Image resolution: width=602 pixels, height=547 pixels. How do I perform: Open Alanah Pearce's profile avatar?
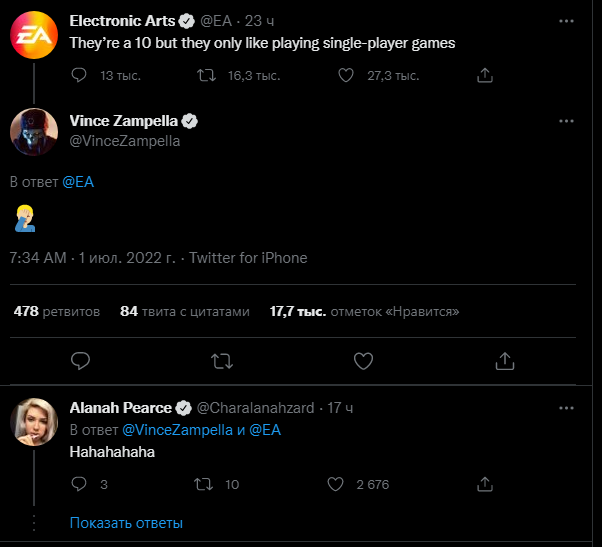(x=33, y=422)
